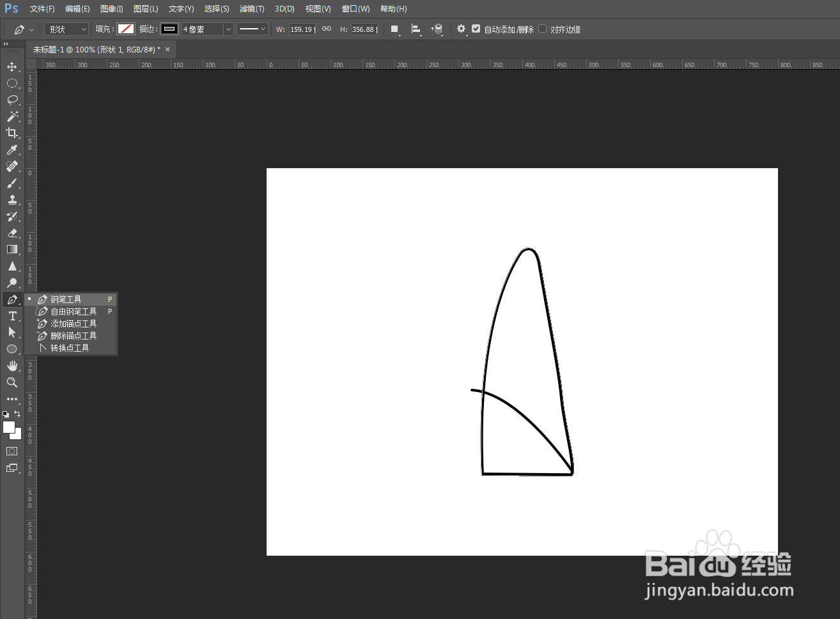Viewport: 840px width, 619px height.
Task: Close the 未标题-1 document tab
Action: pyautogui.click(x=167, y=49)
